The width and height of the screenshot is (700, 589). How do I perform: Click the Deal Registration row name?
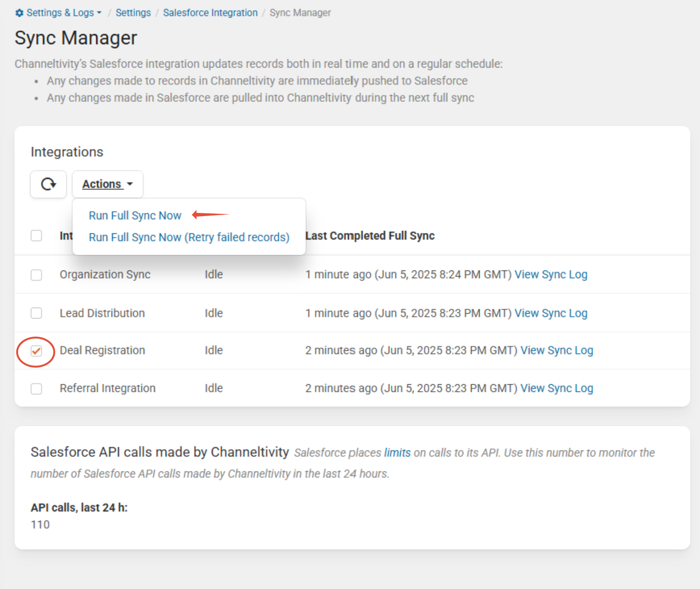pos(102,350)
